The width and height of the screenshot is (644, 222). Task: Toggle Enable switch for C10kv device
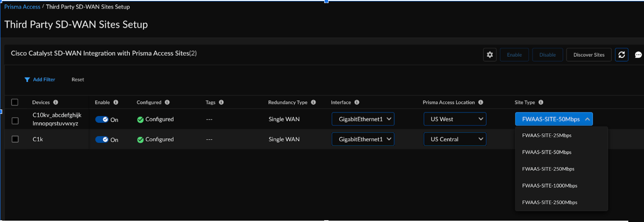(102, 120)
